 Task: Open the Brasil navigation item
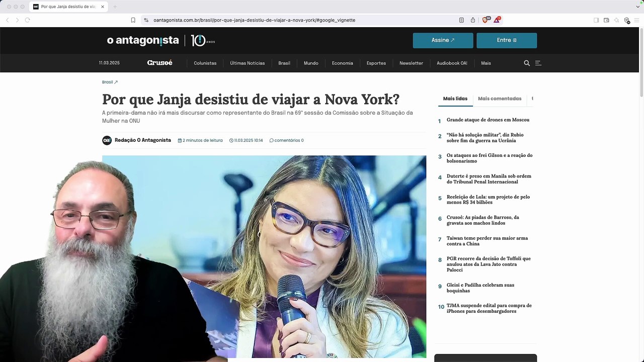click(x=284, y=63)
